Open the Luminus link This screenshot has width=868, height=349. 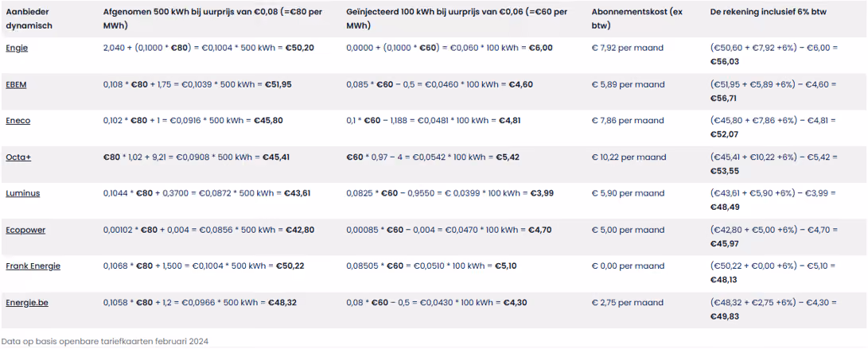coord(23,193)
